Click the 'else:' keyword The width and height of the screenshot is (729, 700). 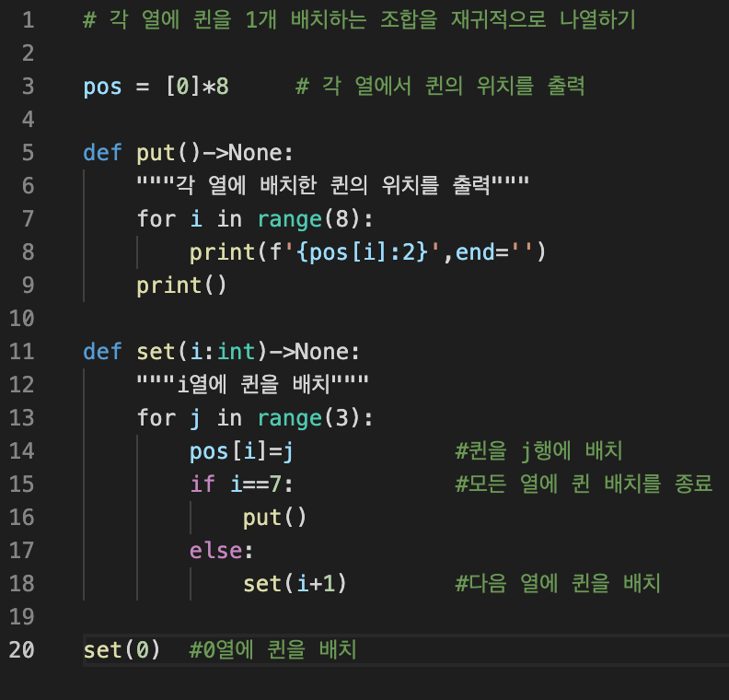[221, 551]
